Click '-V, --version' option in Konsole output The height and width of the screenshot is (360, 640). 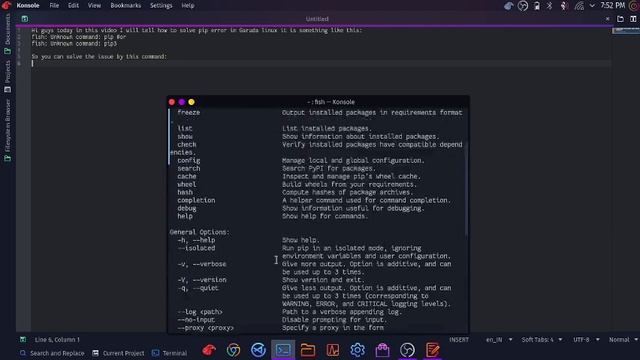202,280
